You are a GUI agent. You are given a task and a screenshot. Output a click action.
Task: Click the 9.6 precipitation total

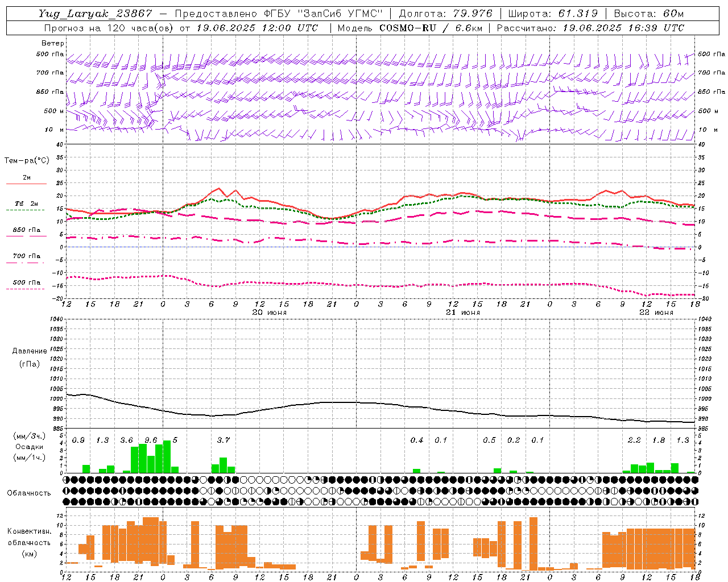(x=151, y=440)
